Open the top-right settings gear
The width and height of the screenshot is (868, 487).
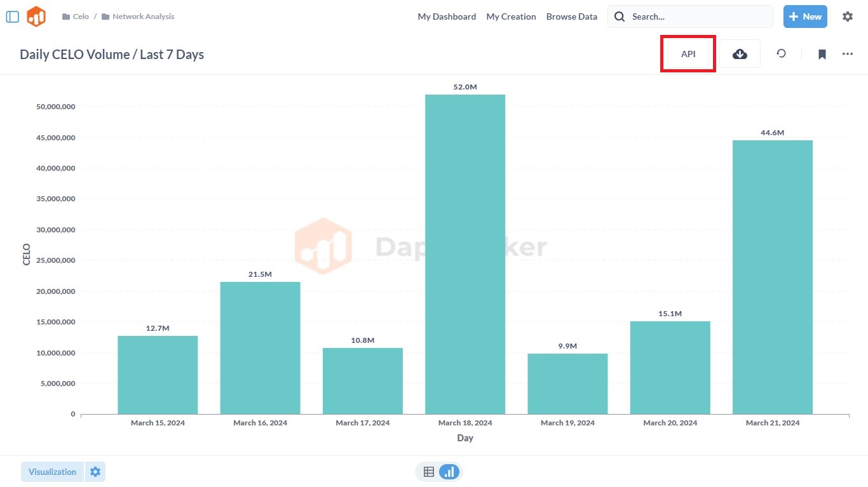click(847, 17)
